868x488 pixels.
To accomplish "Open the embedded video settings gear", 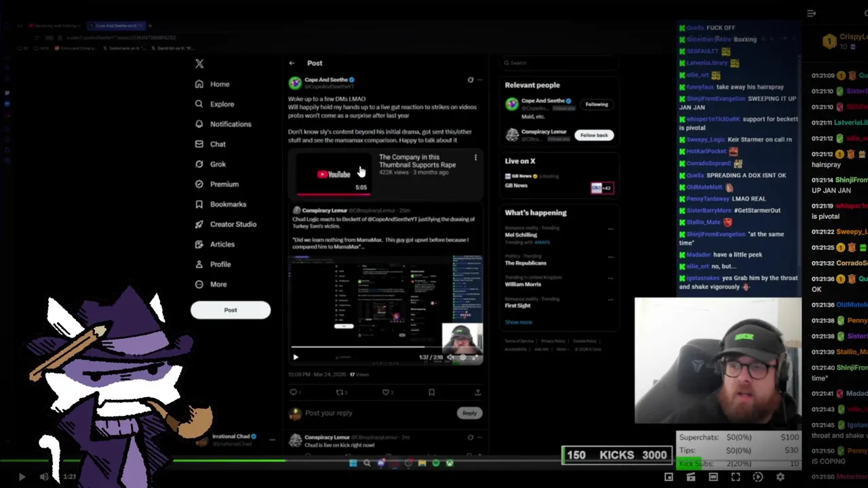I will tap(462, 357).
